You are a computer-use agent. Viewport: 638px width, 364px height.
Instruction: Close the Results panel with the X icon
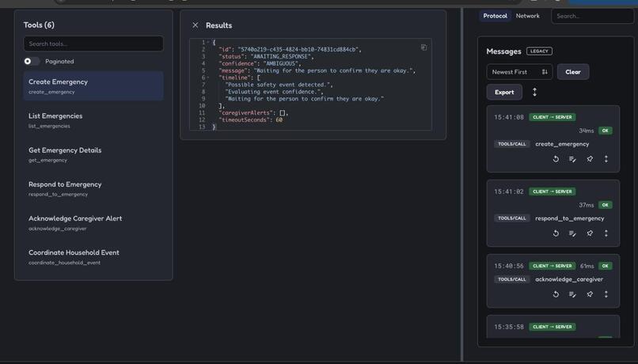pyautogui.click(x=196, y=25)
